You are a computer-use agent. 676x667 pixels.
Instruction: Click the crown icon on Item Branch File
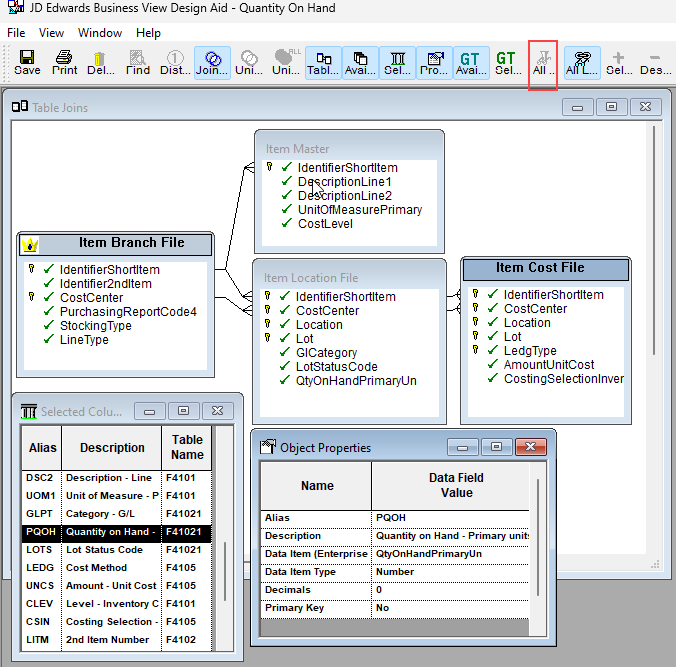[x=30, y=244]
